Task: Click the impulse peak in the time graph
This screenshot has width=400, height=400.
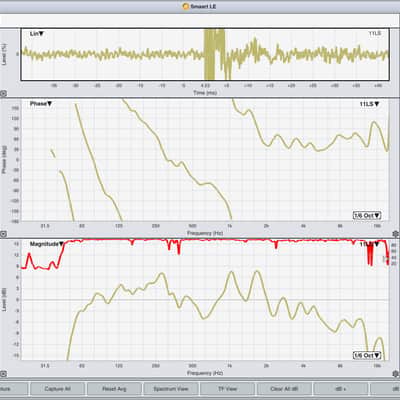Action: click(x=214, y=54)
